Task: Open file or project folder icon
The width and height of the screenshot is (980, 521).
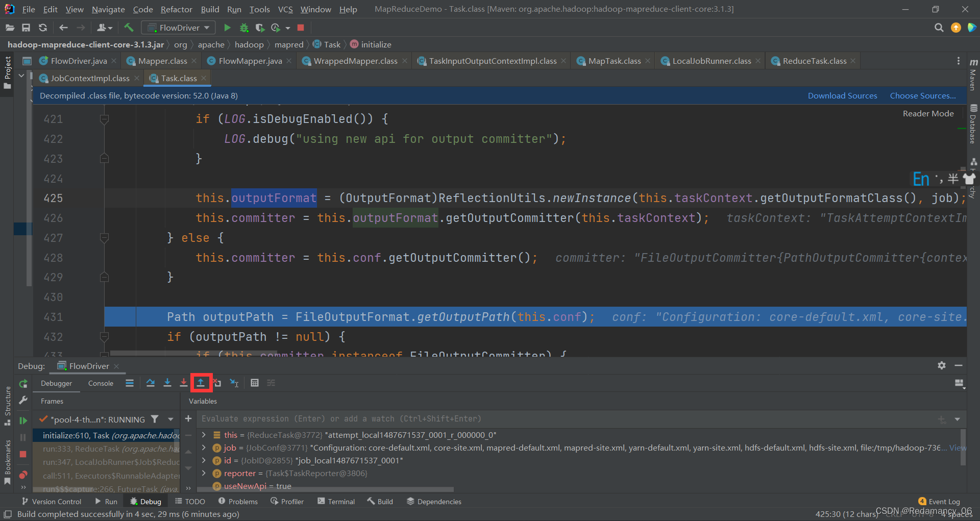Action: coord(10,28)
